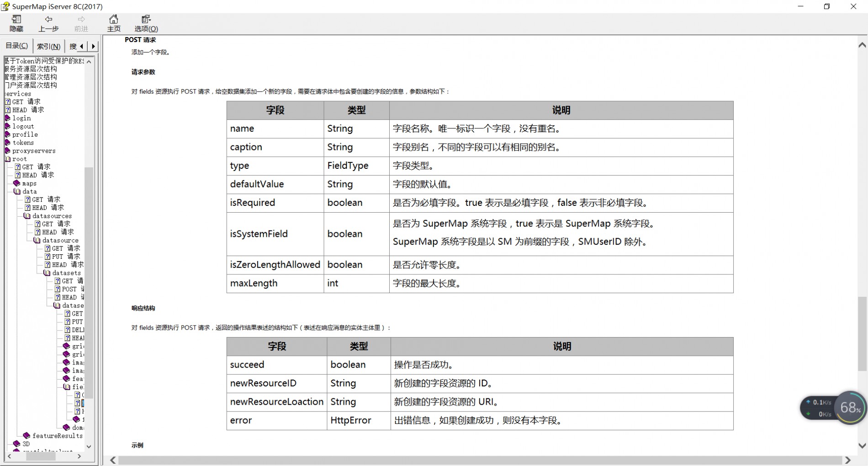Select the login book icon in tree

click(8, 118)
